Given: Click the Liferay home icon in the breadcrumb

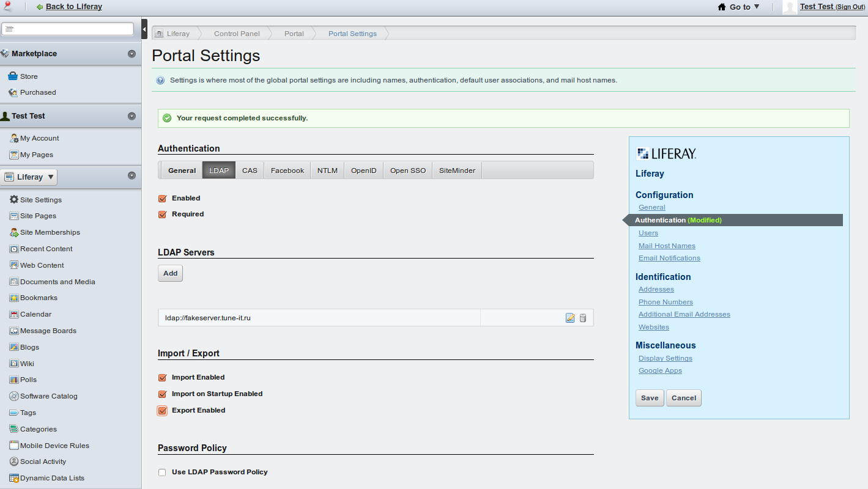Looking at the screenshot, I should coord(159,34).
